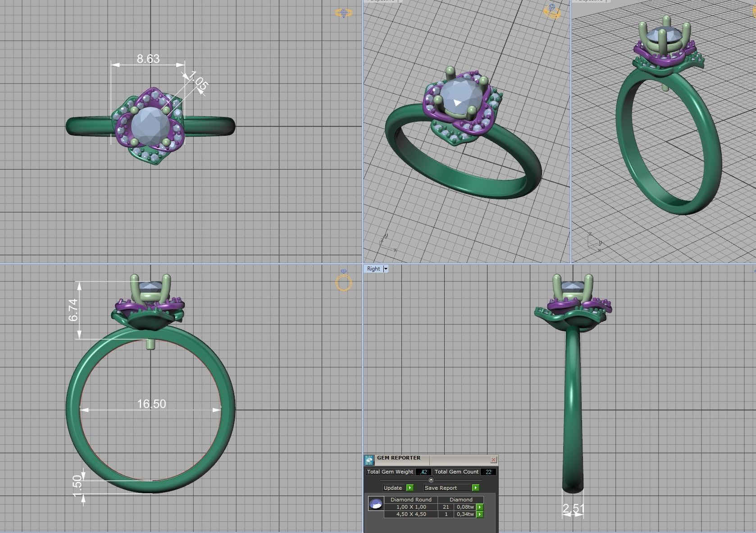This screenshot has width=756, height=533.
Task: Click the ring icon in the middle perspective viewport
Action: coord(552,11)
